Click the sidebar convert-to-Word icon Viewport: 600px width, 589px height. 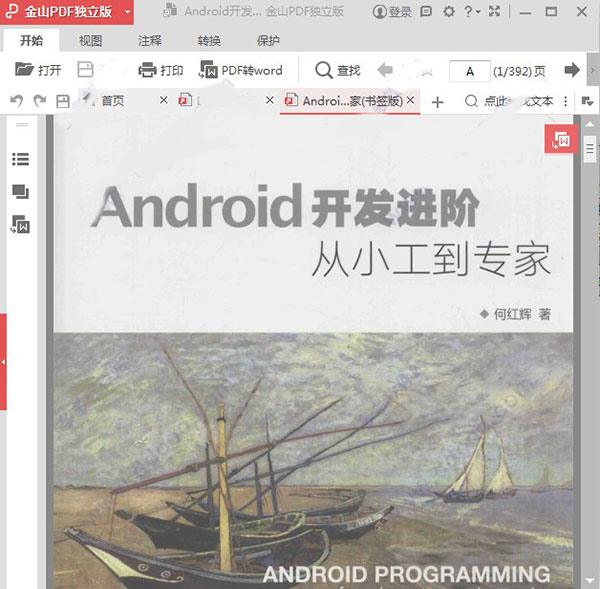[20, 225]
